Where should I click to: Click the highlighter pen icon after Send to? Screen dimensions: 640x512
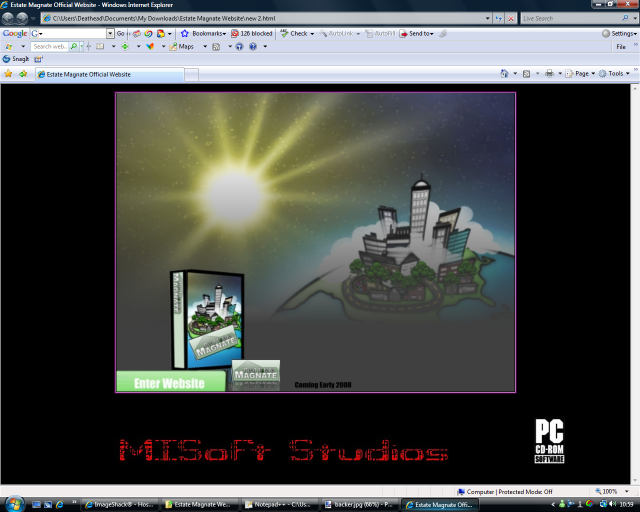(443, 33)
